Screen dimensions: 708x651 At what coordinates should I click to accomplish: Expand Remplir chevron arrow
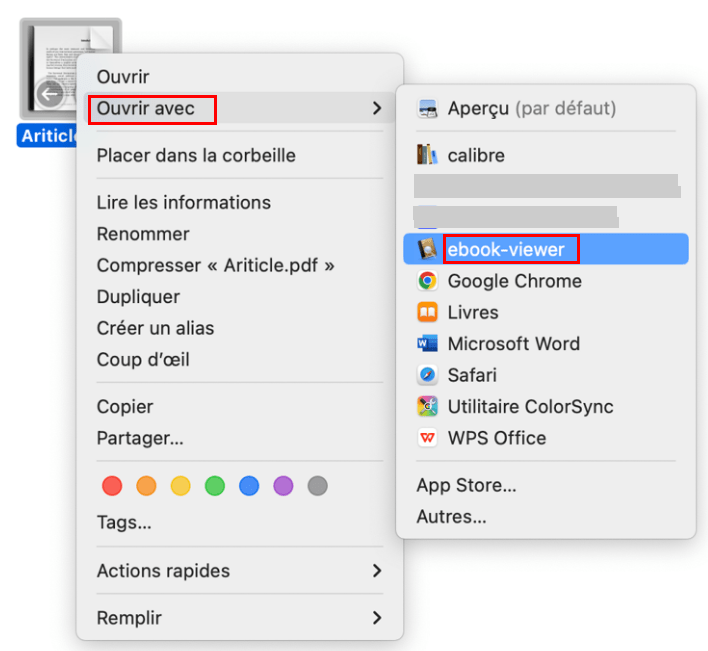coord(377,618)
